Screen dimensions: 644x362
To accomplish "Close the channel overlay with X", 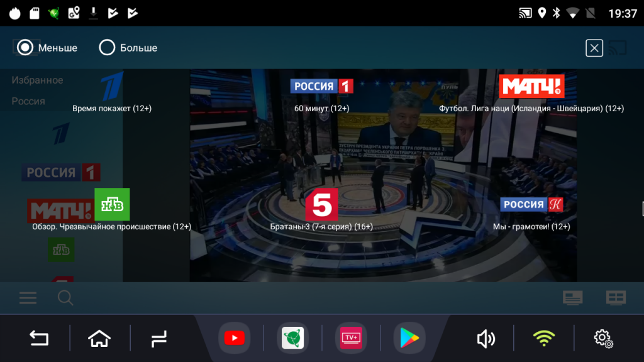I will [594, 48].
